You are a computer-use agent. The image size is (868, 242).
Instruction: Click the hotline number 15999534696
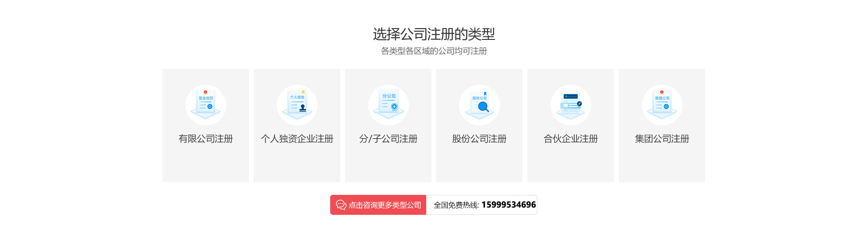click(x=508, y=205)
